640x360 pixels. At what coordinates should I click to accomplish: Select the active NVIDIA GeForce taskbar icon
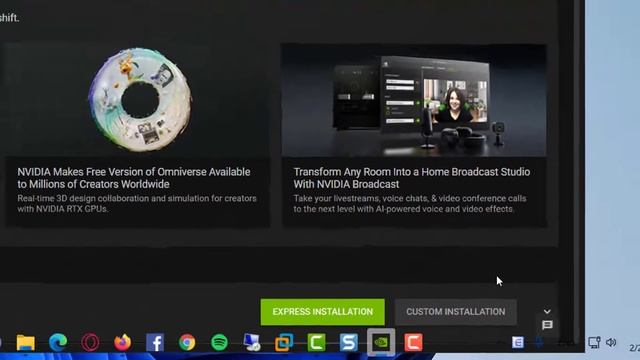click(381, 342)
